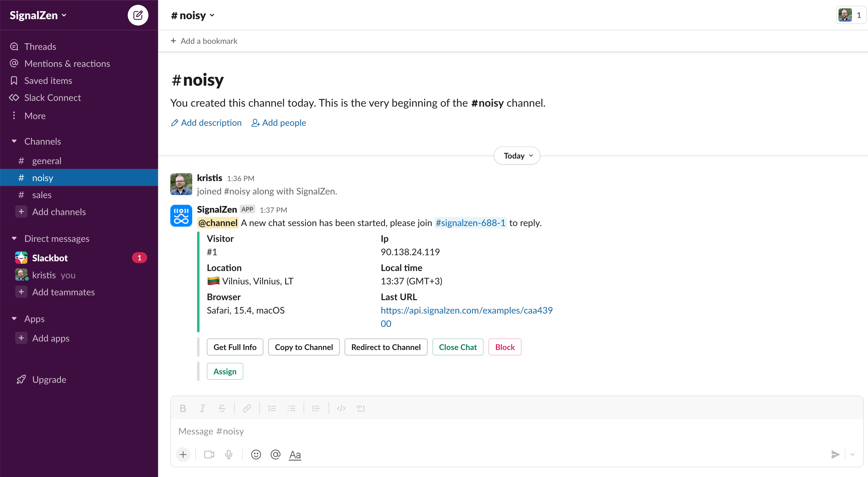Screen dimensions: 868x477
Task: Click the composer plus attachments button
Action: pyautogui.click(x=183, y=455)
